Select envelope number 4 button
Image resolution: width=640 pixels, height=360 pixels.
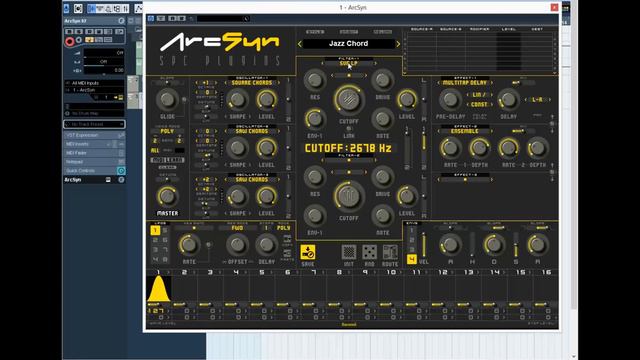pyautogui.click(x=411, y=259)
